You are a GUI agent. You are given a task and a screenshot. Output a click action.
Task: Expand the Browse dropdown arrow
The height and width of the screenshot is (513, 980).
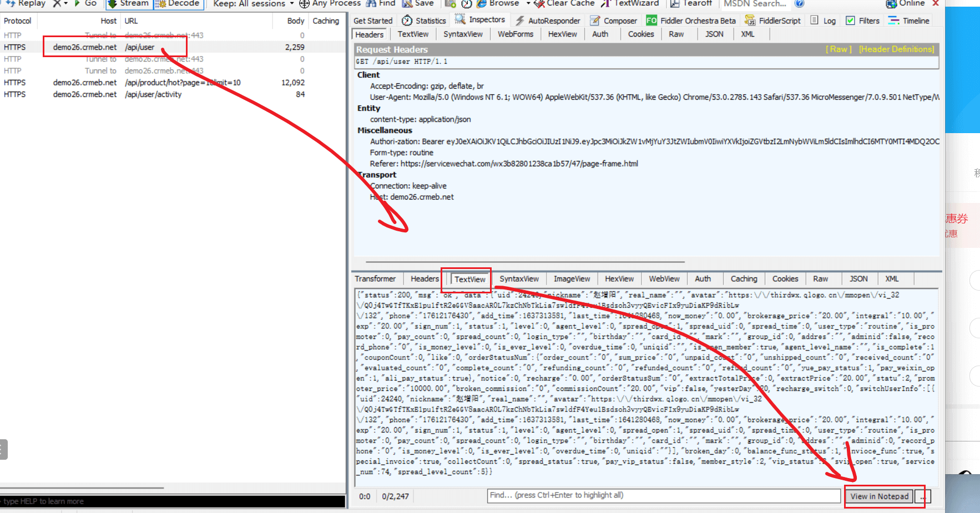point(528,3)
